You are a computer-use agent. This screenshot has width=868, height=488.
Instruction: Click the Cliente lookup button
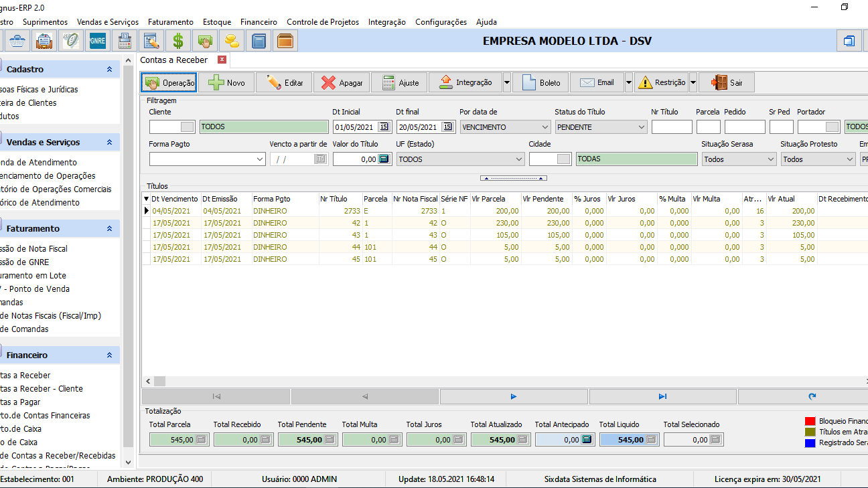pyautogui.click(x=188, y=127)
